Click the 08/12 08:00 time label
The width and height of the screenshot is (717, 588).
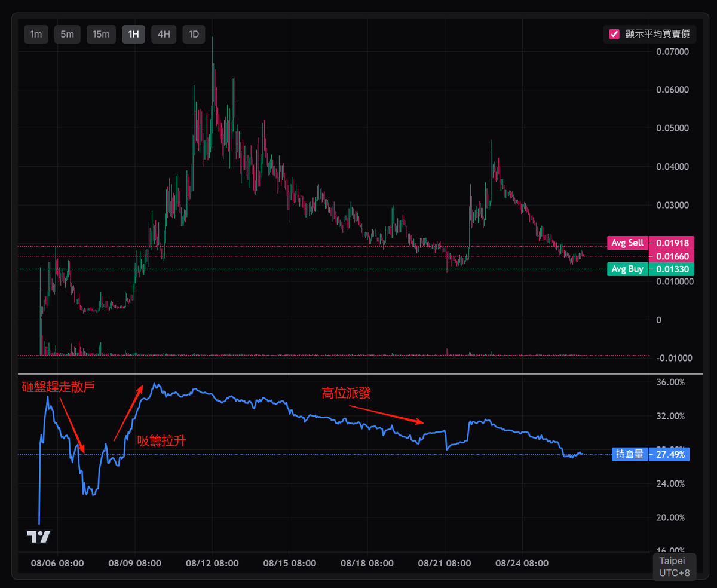(212, 563)
